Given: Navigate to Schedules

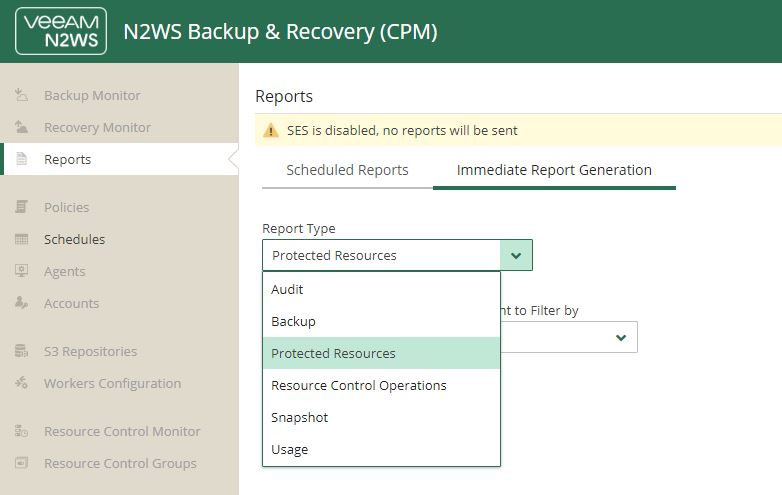Looking at the screenshot, I should click(x=74, y=239).
